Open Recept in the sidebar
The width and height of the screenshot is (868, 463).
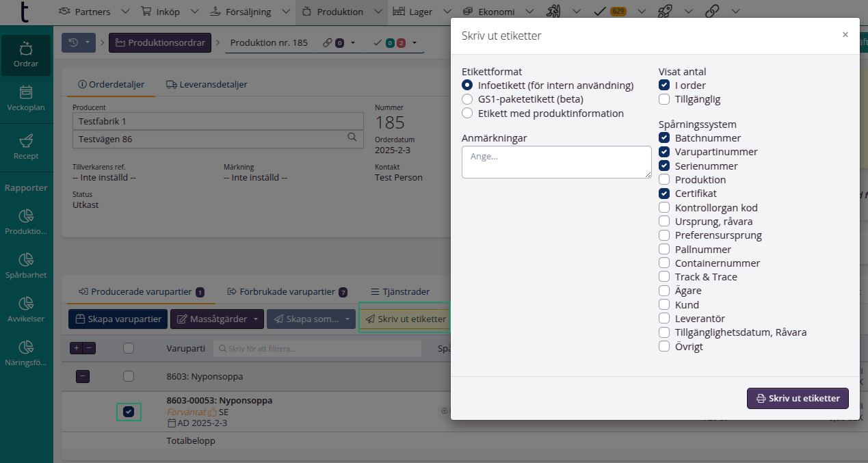[26, 146]
